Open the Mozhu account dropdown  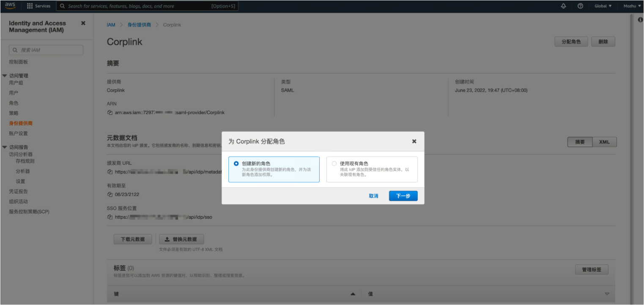pyautogui.click(x=632, y=6)
